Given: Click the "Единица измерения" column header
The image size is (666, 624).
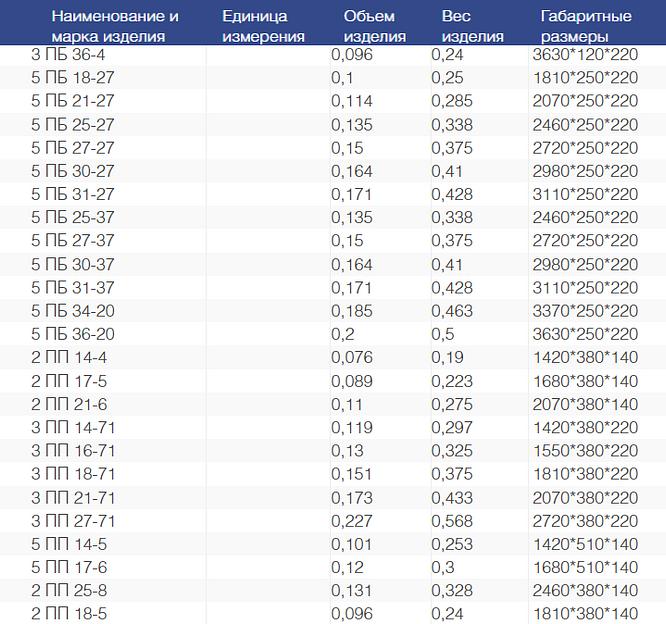Looking at the screenshot, I should [264, 27].
